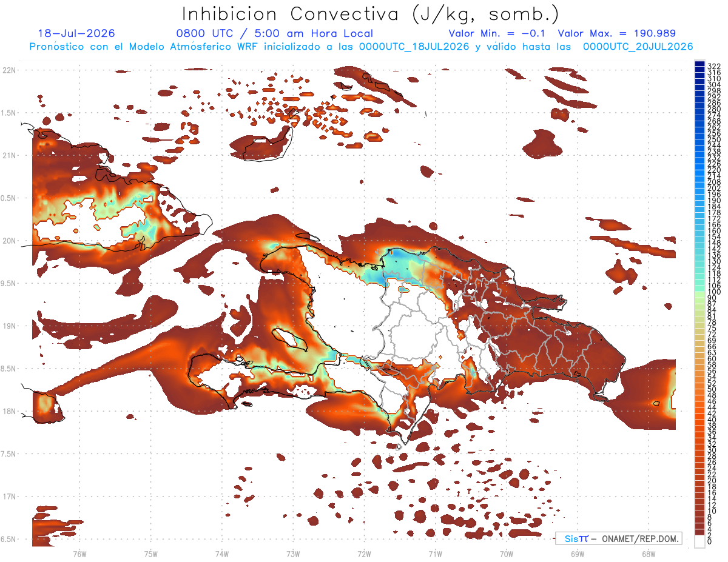Click the colorbar value '148'
Image resolution: width=728 pixels, height=562 pixels.
pos(713,243)
